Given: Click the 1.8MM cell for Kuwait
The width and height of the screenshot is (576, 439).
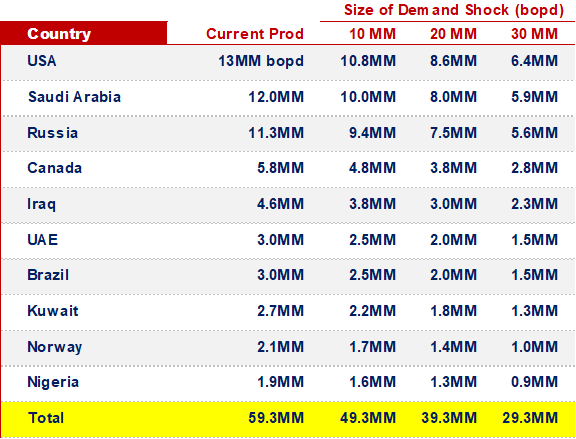Looking at the screenshot, I should 453,311.
